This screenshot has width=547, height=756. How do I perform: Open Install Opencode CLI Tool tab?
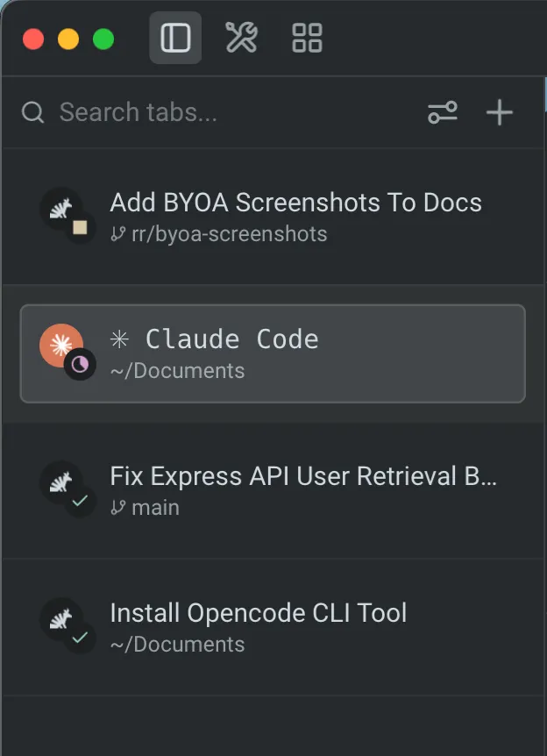[x=273, y=627]
